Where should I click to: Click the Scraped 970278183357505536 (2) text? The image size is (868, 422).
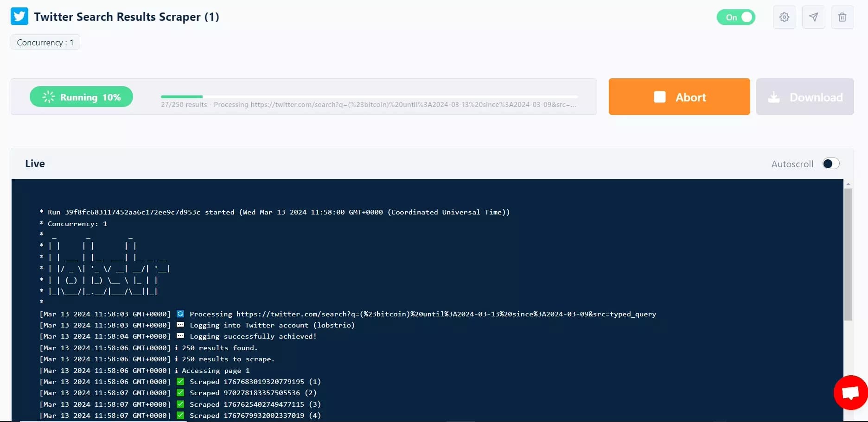coord(253,393)
